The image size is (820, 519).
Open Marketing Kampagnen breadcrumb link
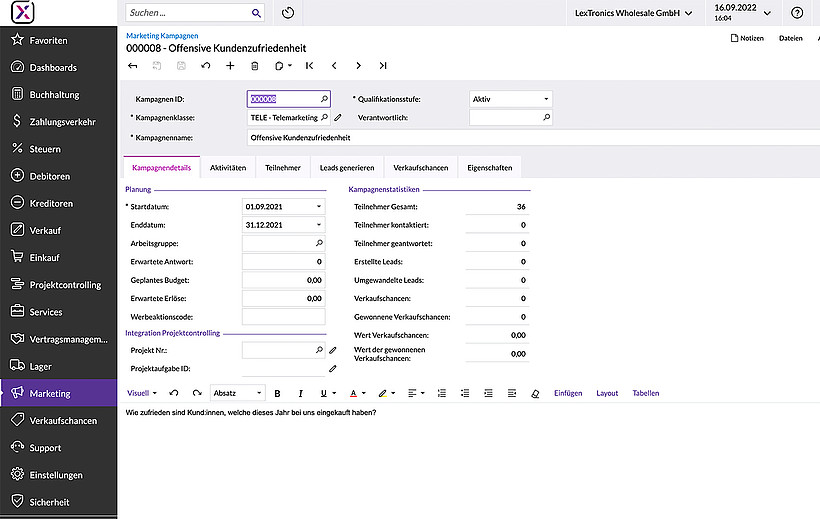tap(162, 36)
